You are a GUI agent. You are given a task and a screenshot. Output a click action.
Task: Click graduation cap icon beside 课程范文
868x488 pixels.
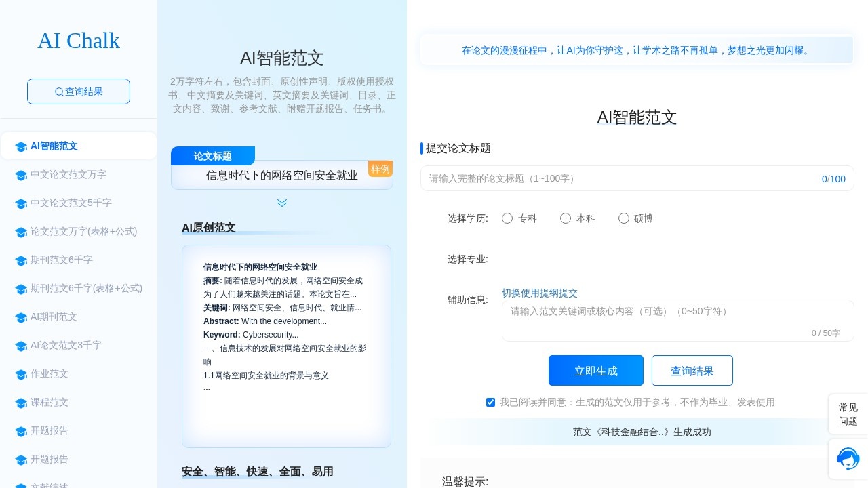point(21,403)
